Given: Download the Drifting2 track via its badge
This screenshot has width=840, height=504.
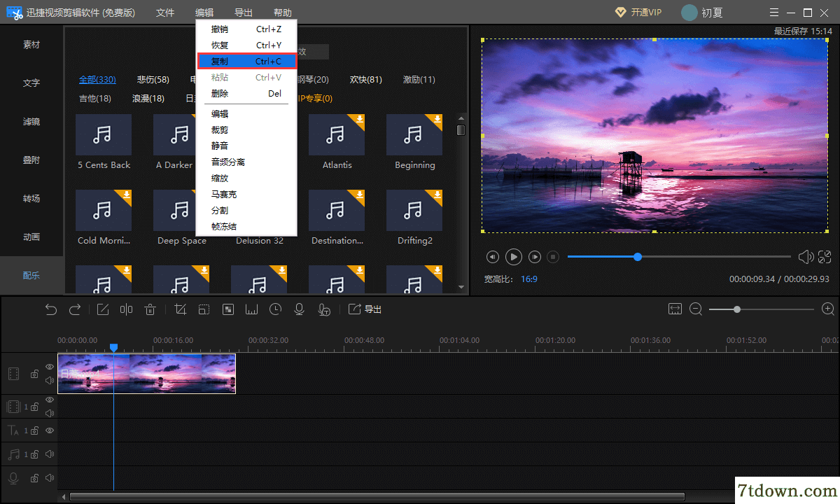Looking at the screenshot, I should pyautogui.click(x=437, y=195).
